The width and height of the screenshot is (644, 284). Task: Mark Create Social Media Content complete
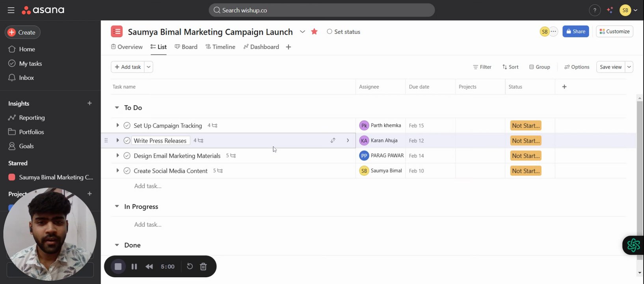point(127,171)
